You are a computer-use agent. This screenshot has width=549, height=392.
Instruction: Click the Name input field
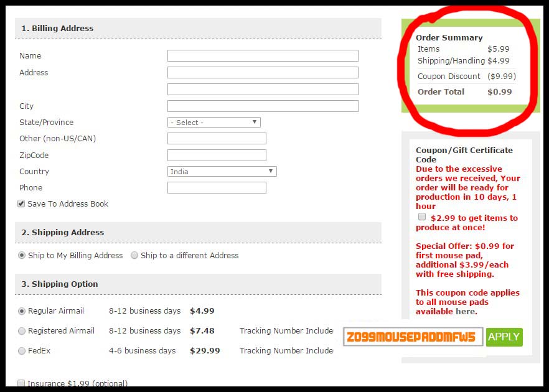pos(263,56)
